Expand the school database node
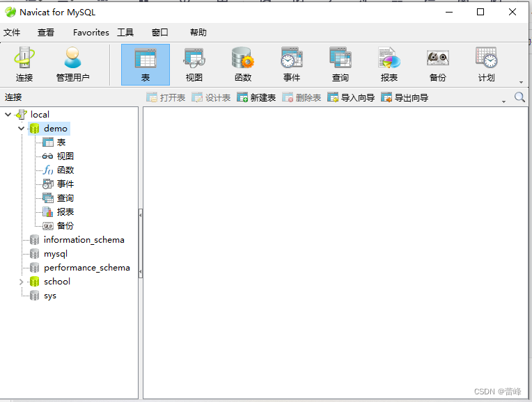 click(x=21, y=282)
